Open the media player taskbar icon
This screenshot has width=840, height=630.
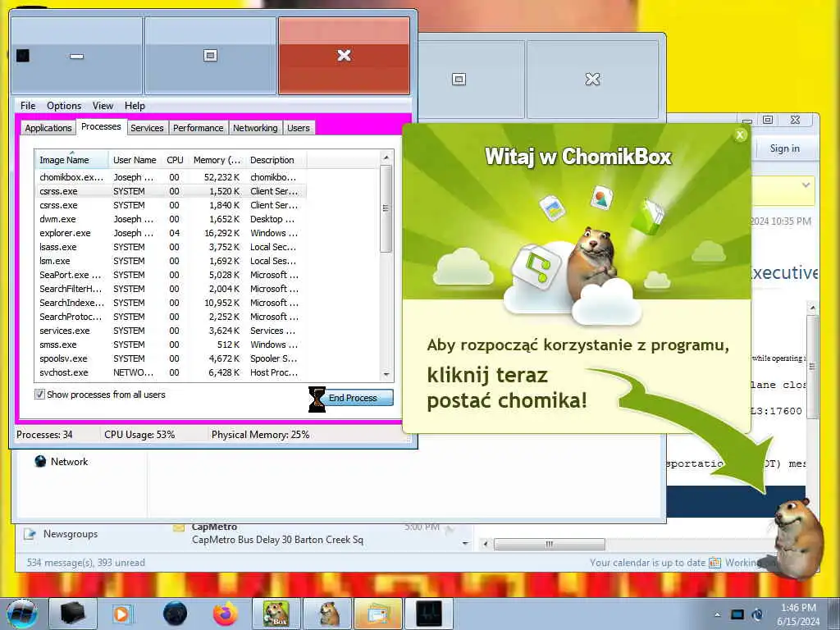click(x=121, y=614)
